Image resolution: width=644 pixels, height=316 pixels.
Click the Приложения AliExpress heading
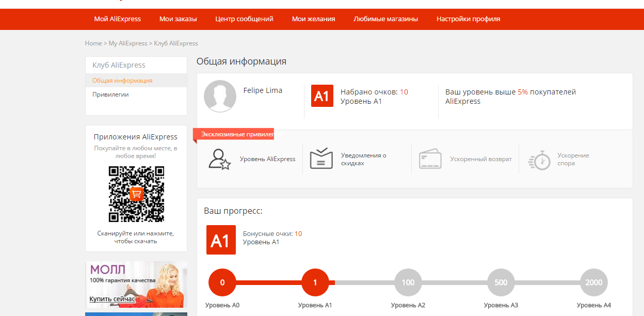coord(136,137)
